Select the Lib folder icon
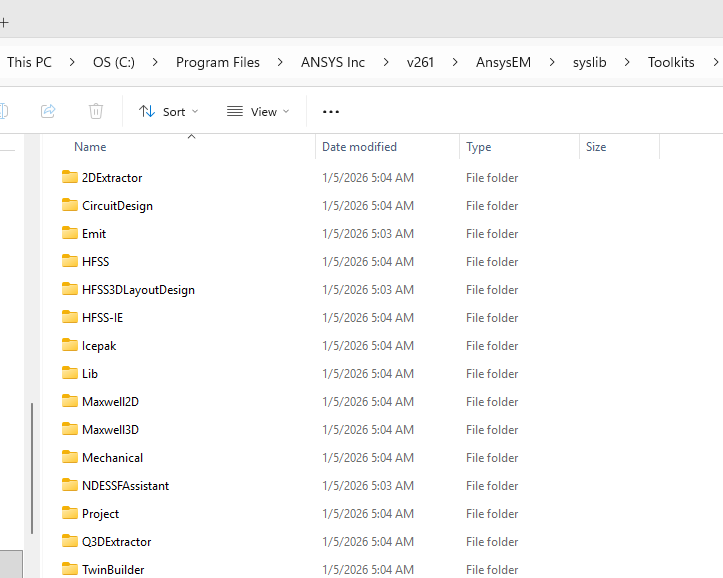723x578 pixels. (x=70, y=373)
